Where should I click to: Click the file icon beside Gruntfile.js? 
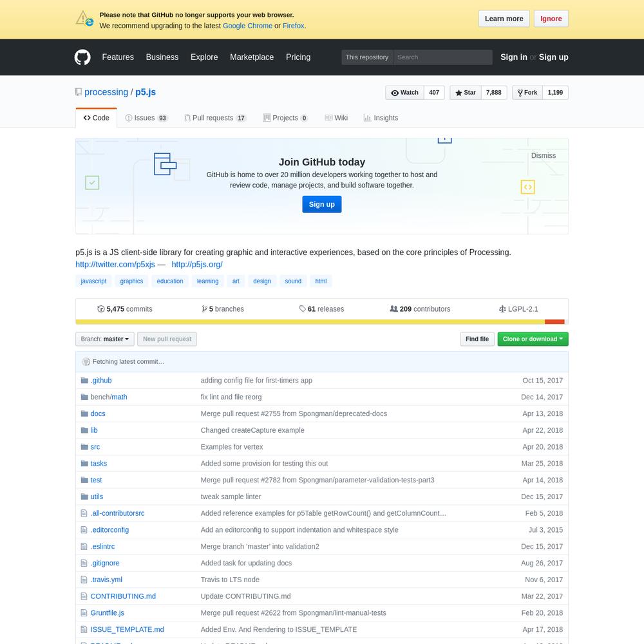click(x=84, y=613)
